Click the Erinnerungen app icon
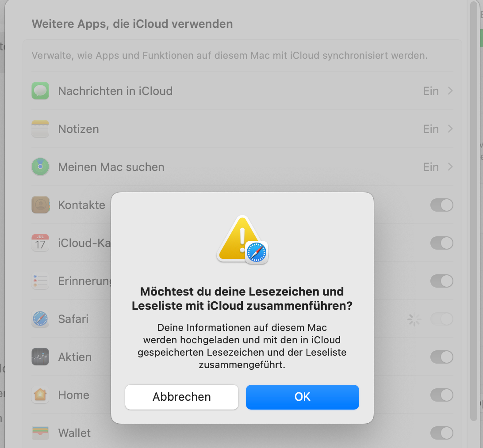 pos(40,281)
